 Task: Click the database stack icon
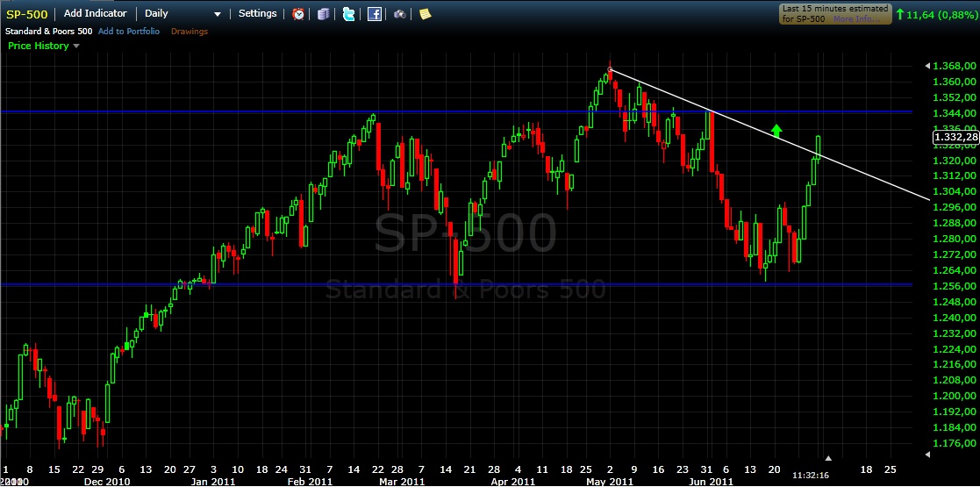coord(323,14)
